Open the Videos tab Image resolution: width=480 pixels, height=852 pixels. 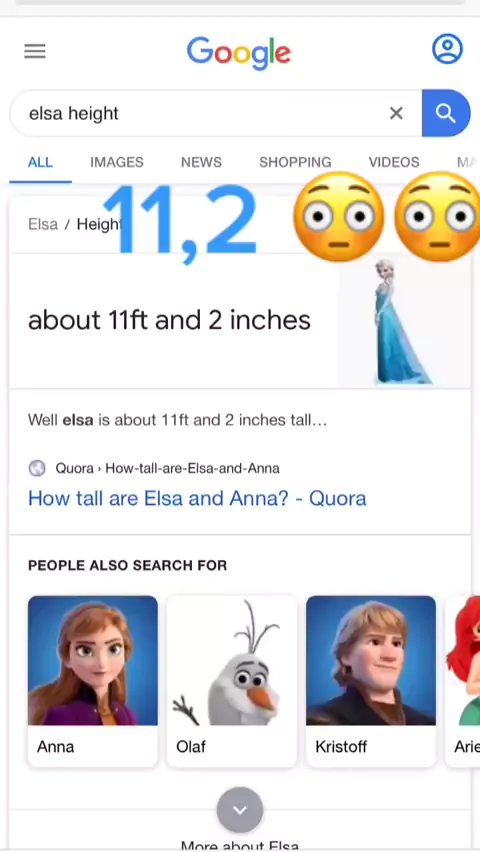[x=394, y=162]
